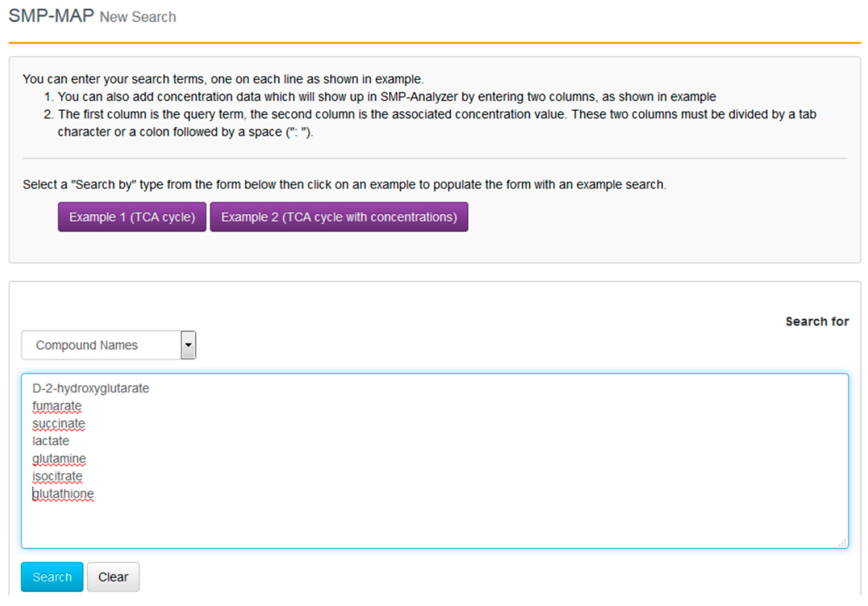The width and height of the screenshot is (868, 606).
Task: Click 'isocitrate' entry in the textarea
Action: [x=57, y=476]
